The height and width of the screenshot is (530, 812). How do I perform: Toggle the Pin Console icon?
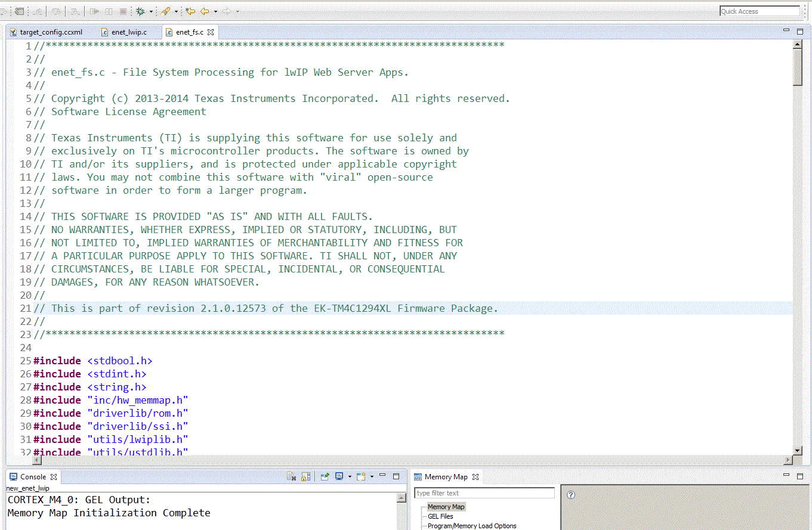pos(325,476)
